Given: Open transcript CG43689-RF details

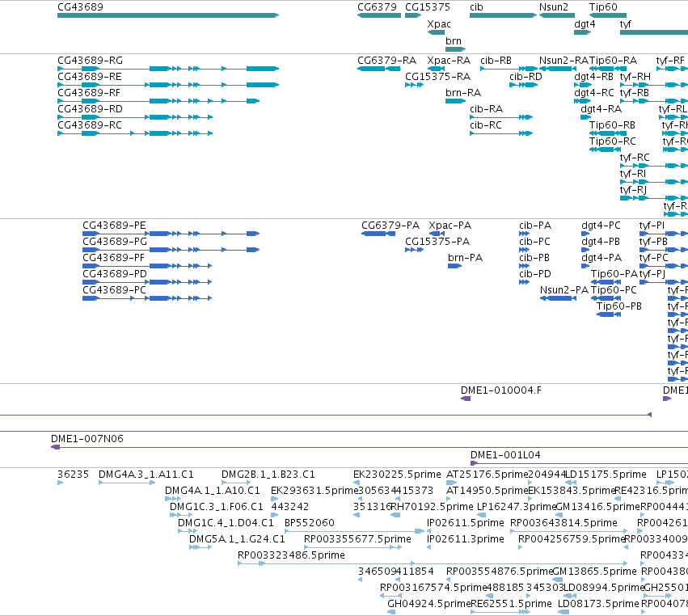Looking at the screenshot, I should (x=158, y=101).
